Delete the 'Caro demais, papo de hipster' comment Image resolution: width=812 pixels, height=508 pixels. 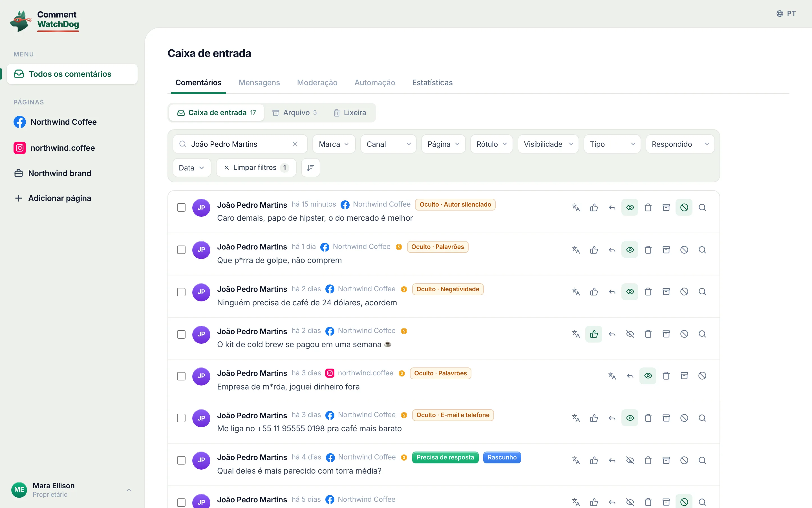click(648, 207)
